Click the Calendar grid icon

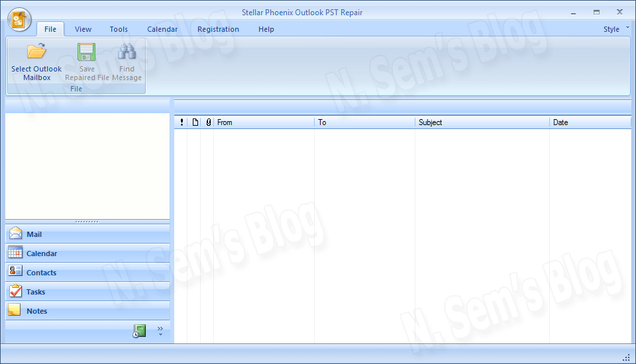[x=15, y=252]
